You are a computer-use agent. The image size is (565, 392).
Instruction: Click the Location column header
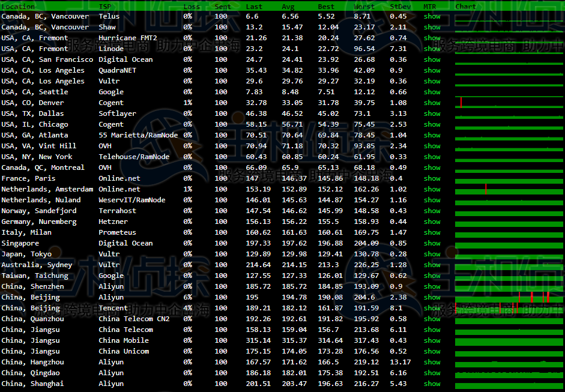(18, 7)
